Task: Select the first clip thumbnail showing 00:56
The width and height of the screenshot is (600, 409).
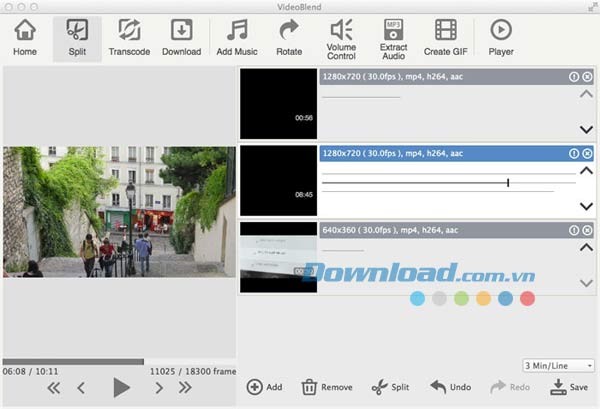Action: click(278, 104)
